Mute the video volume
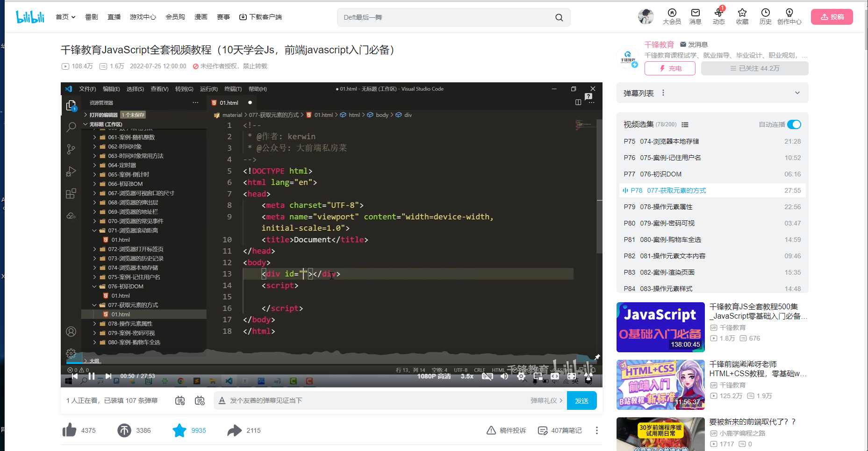Image resolution: width=868 pixels, height=451 pixels. 504,376
